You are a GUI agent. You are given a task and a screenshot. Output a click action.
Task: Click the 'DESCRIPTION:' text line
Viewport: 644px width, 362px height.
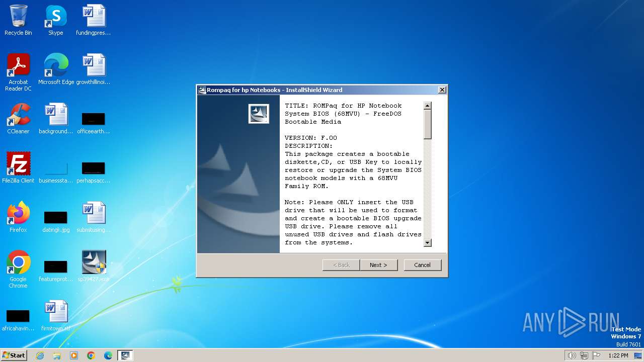click(x=309, y=146)
